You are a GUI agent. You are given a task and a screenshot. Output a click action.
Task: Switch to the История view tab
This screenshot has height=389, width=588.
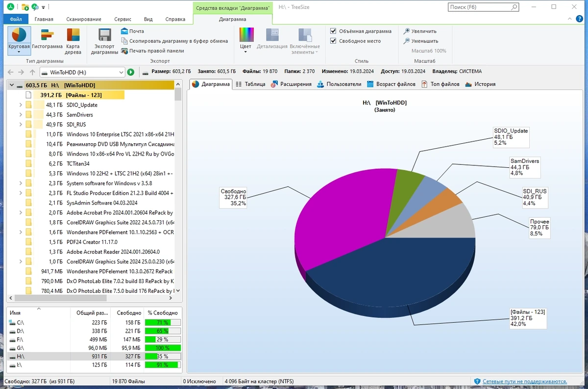pyautogui.click(x=480, y=84)
